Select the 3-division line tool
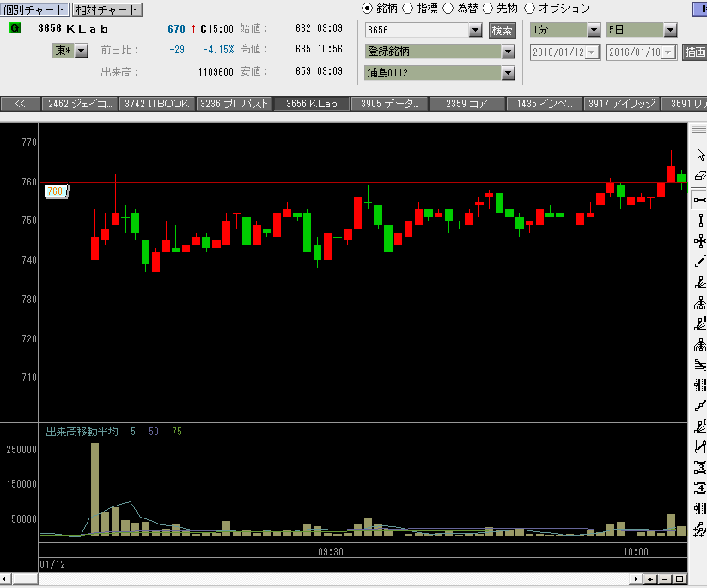This screenshot has width=707, height=588. 700,467
